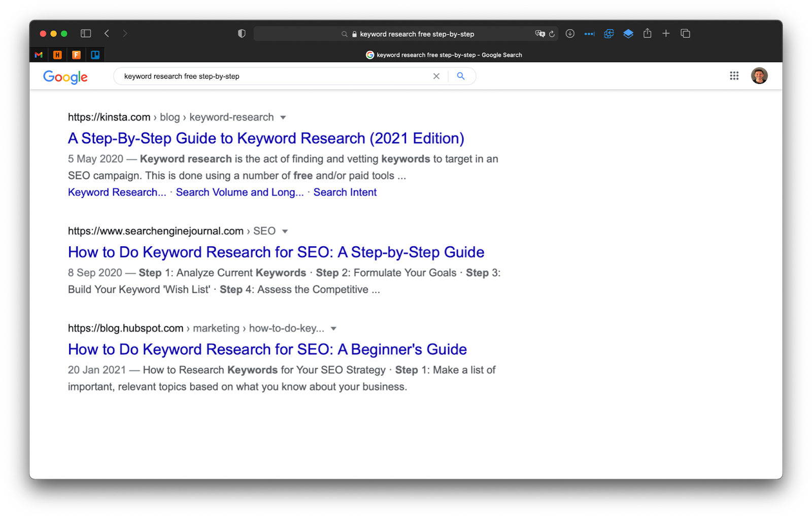The image size is (812, 518).
Task: Open the privacy shield report
Action: (242, 34)
